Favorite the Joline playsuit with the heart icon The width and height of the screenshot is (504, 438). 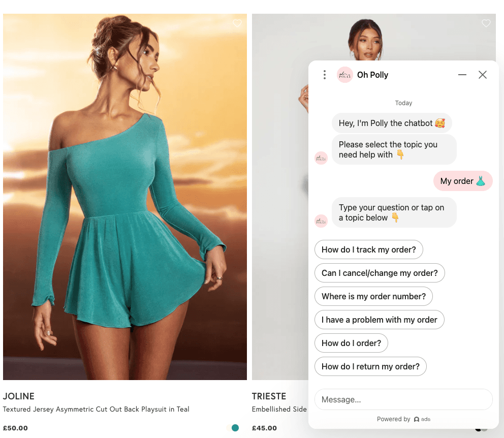tap(237, 23)
